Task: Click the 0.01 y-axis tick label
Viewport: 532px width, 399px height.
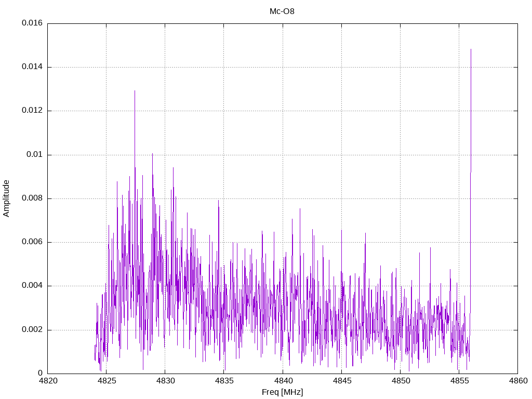Action: pos(35,155)
